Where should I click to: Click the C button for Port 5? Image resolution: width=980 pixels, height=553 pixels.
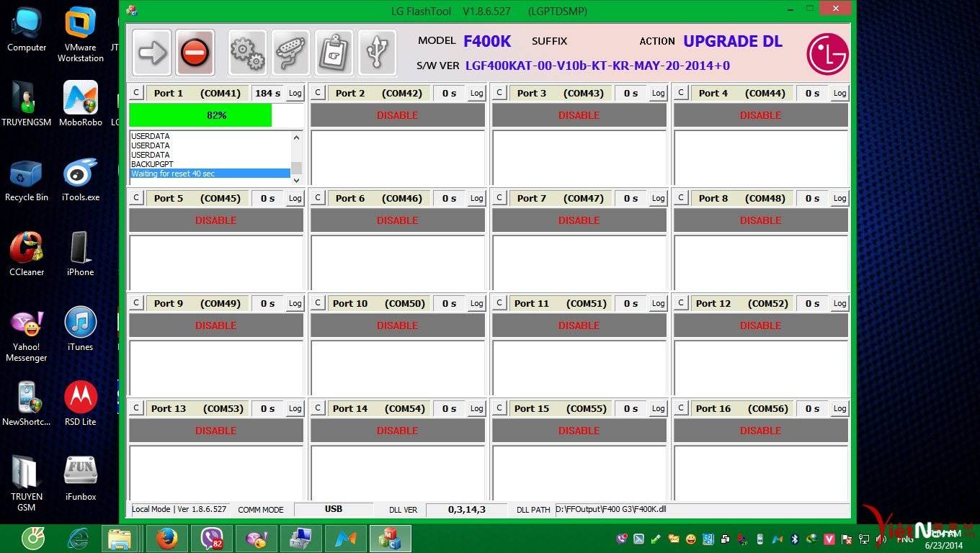136,198
